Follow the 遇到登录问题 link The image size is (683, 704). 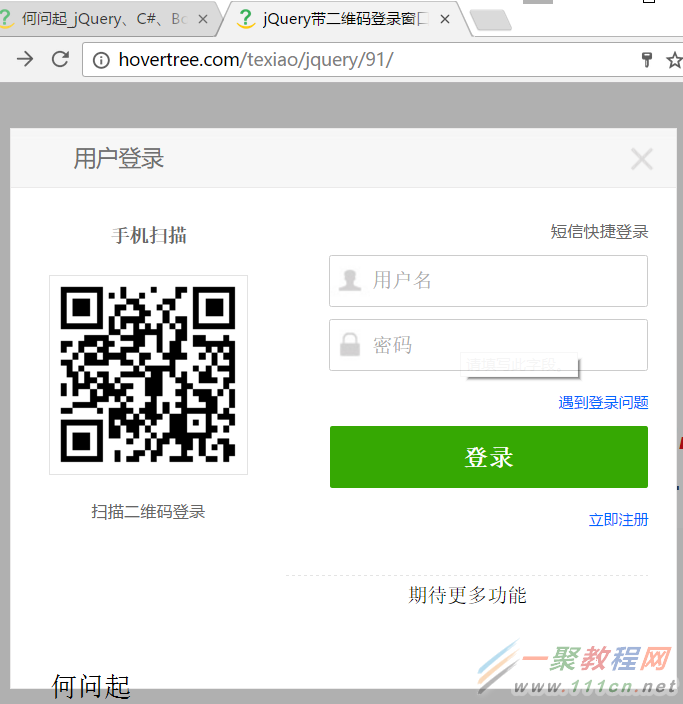pyautogui.click(x=603, y=402)
